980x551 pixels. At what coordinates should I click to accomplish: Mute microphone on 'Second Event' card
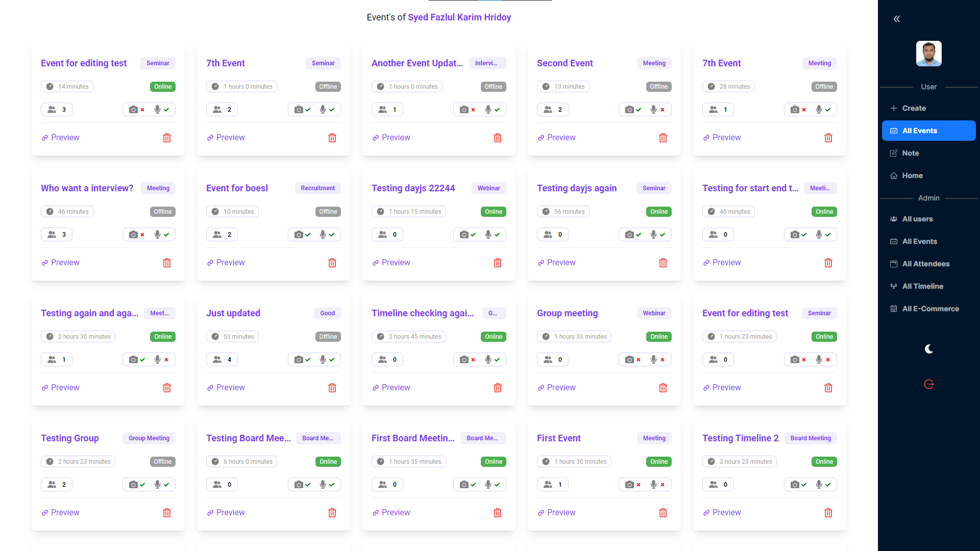pyautogui.click(x=653, y=109)
